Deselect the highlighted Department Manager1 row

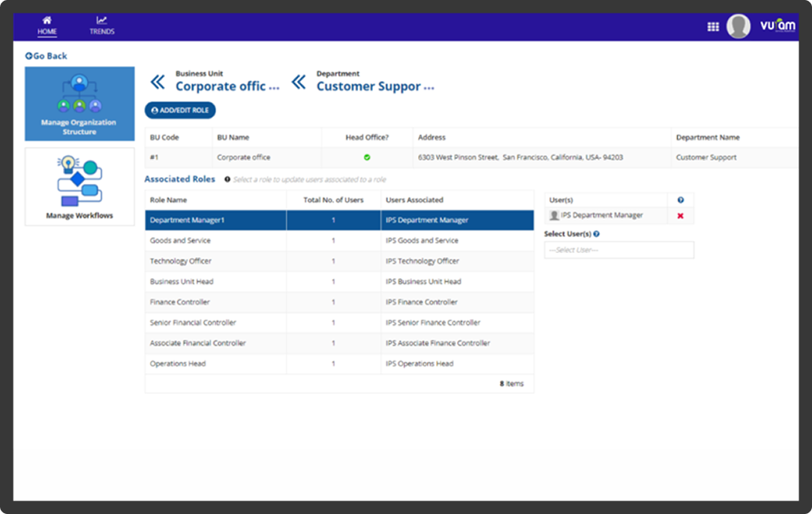(x=215, y=220)
